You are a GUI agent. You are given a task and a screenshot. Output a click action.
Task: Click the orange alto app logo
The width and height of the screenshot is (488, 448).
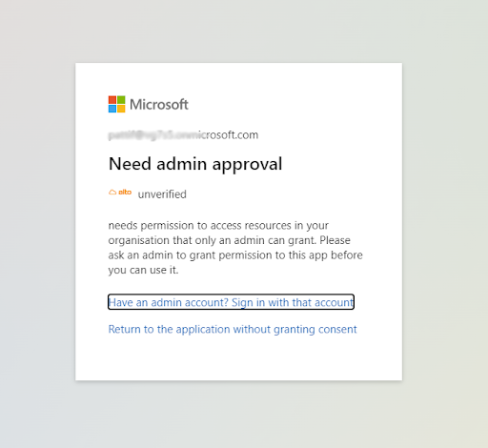coord(120,193)
